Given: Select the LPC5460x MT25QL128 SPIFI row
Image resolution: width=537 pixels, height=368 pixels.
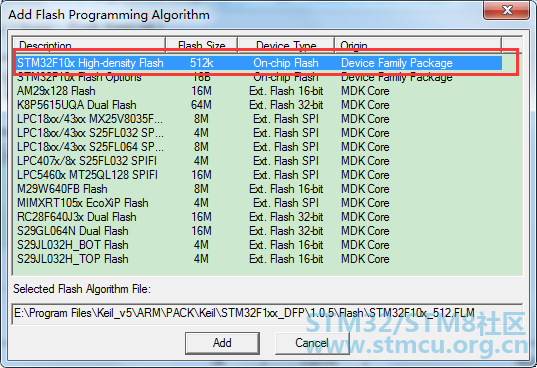Looking at the screenshot, I should click(259, 175).
